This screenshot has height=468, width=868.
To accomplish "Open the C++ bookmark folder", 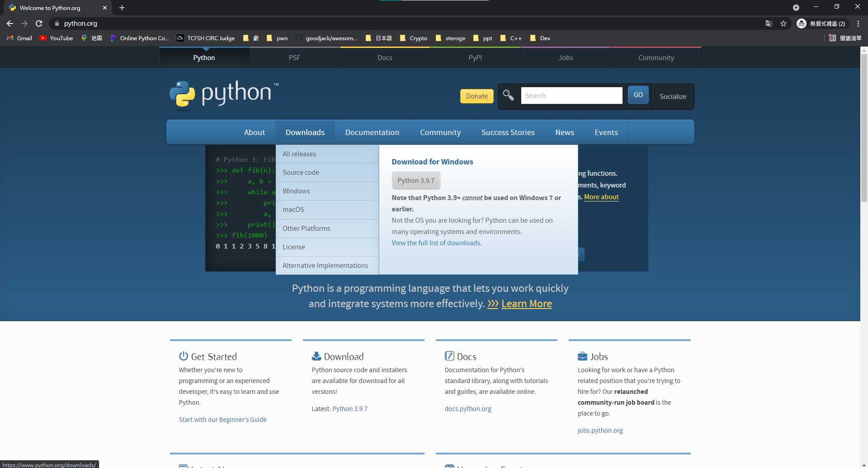I will [511, 38].
